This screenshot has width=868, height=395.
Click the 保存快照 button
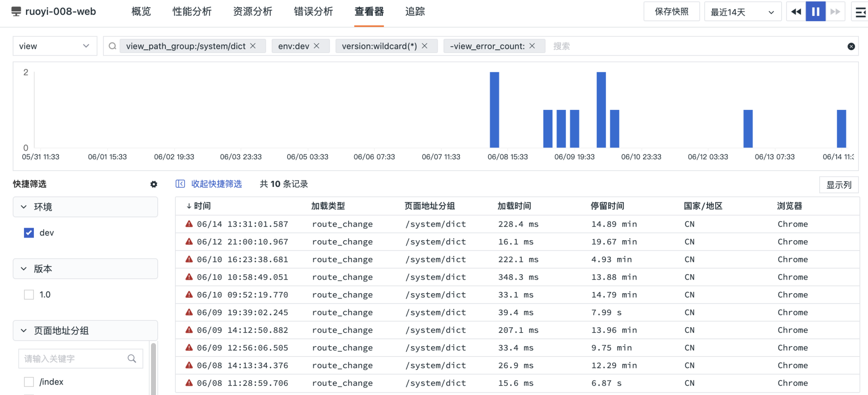coord(671,12)
